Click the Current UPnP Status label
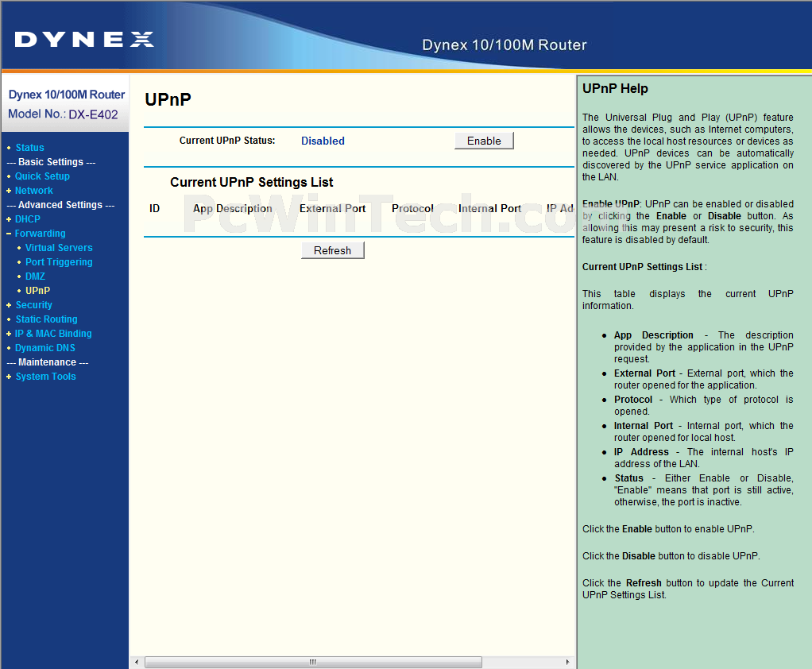Image resolution: width=812 pixels, height=669 pixels. [227, 141]
